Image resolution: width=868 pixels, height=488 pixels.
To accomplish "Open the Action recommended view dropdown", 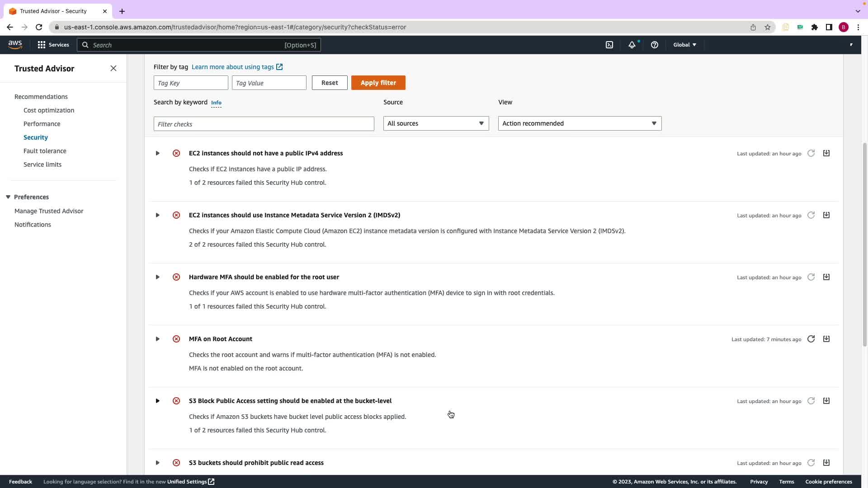I will pos(580,123).
